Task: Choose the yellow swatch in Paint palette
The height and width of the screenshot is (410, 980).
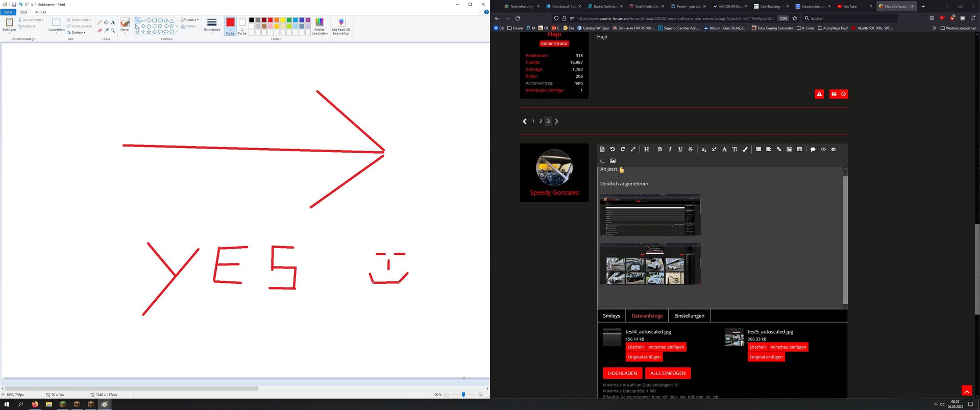Action: pos(283,20)
